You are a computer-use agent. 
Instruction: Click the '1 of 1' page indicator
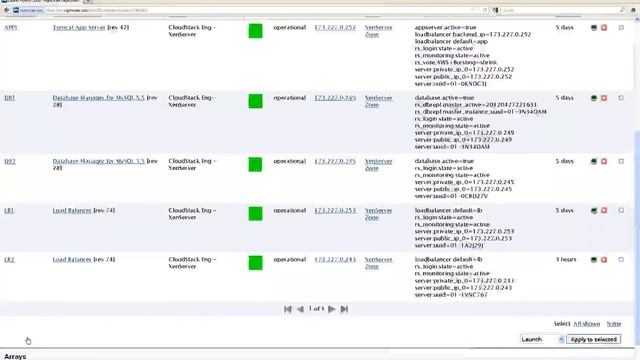pyautogui.click(x=316, y=309)
